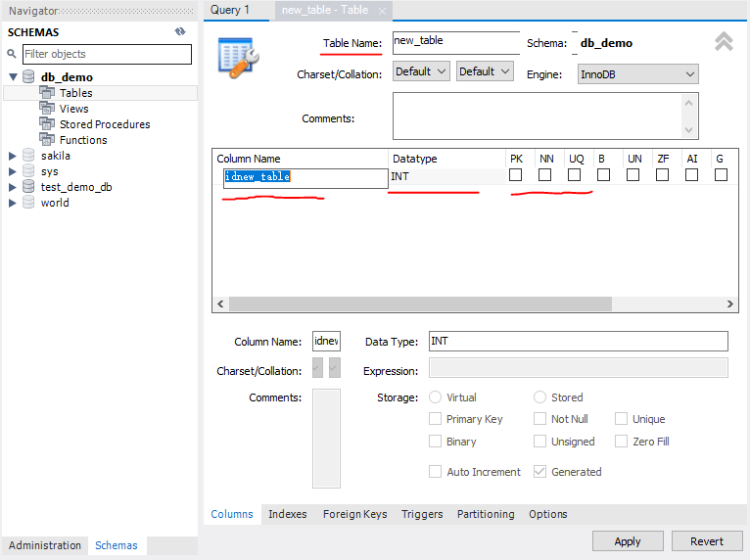Expand the world schema
This screenshot has width=750, height=560.
13,204
